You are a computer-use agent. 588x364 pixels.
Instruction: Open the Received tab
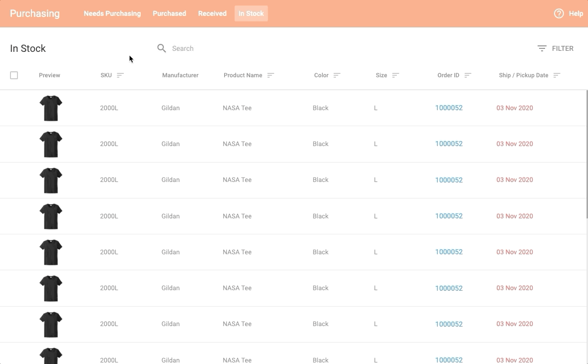pyautogui.click(x=212, y=13)
